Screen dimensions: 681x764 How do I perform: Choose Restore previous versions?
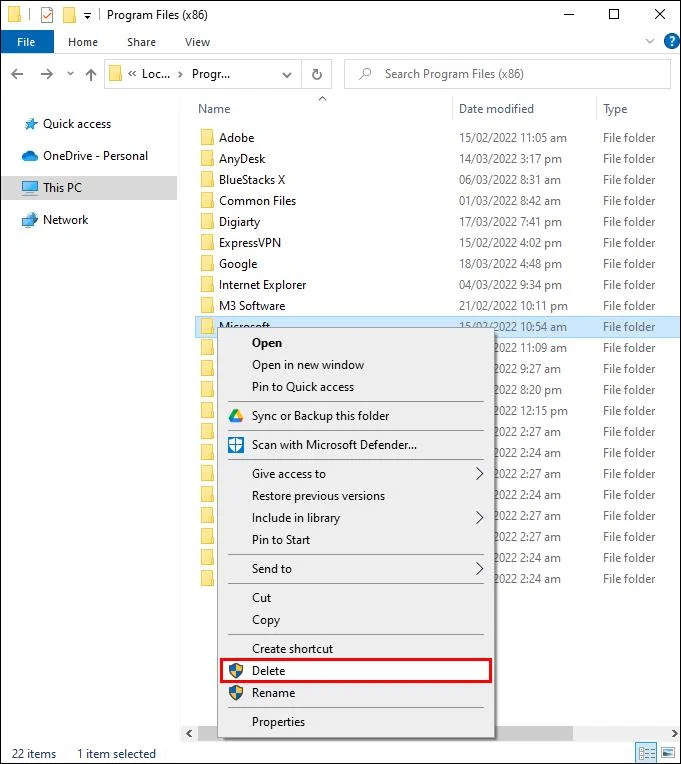(x=356, y=496)
